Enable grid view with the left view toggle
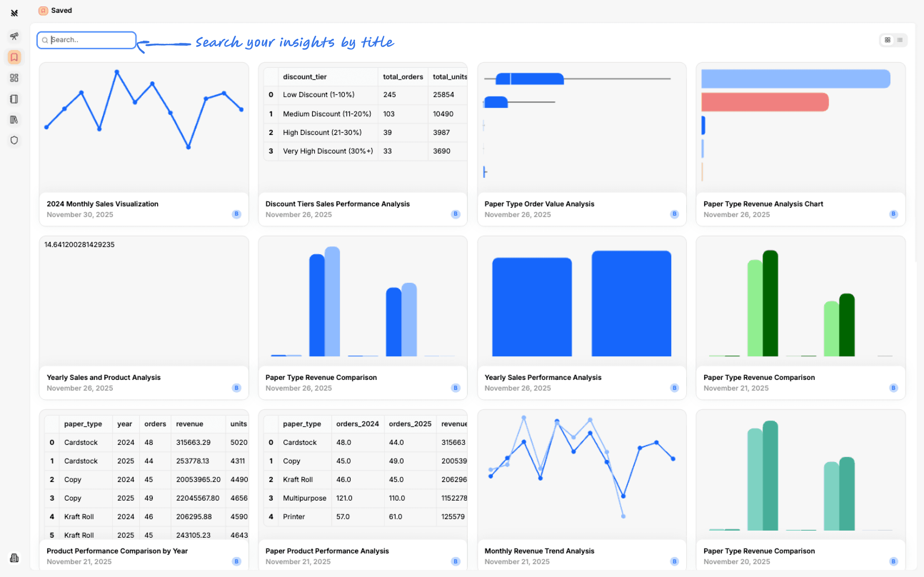This screenshot has width=924, height=577. (x=887, y=40)
